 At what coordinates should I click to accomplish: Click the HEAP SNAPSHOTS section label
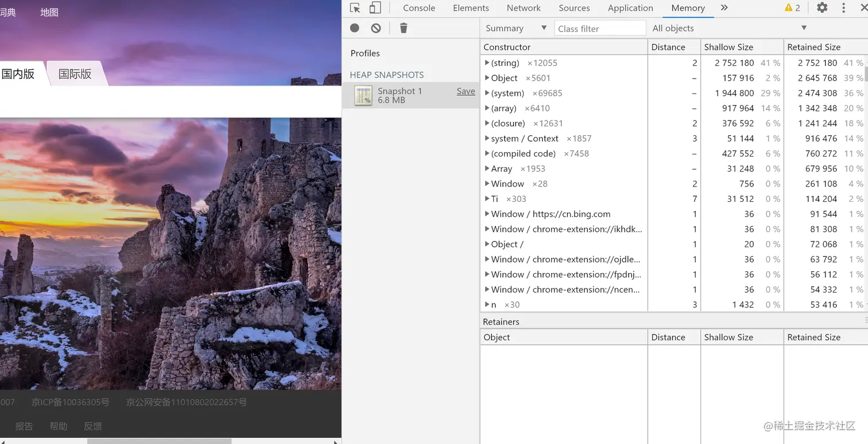(x=387, y=75)
